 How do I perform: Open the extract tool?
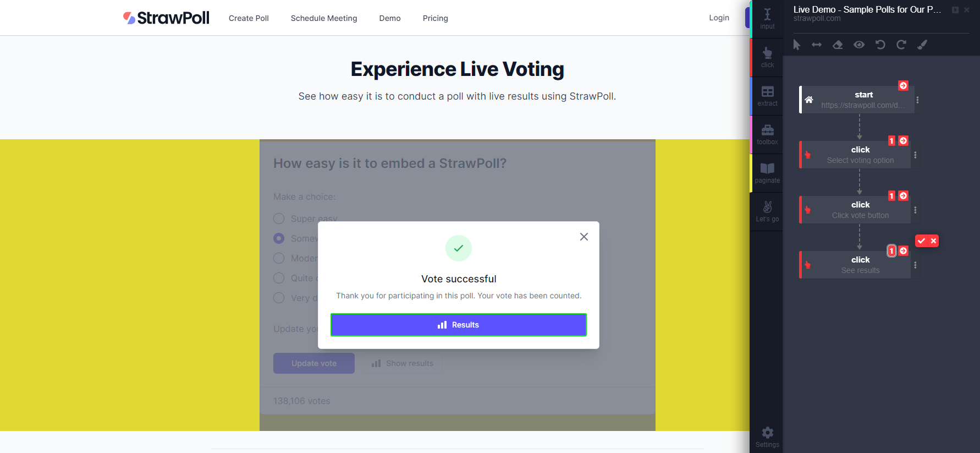pos(767,95)
